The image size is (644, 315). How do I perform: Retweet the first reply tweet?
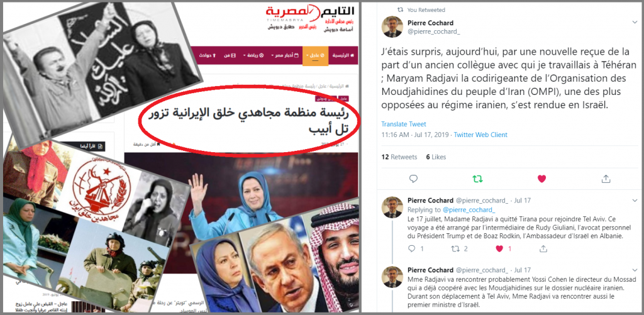(x=455, y=248)
